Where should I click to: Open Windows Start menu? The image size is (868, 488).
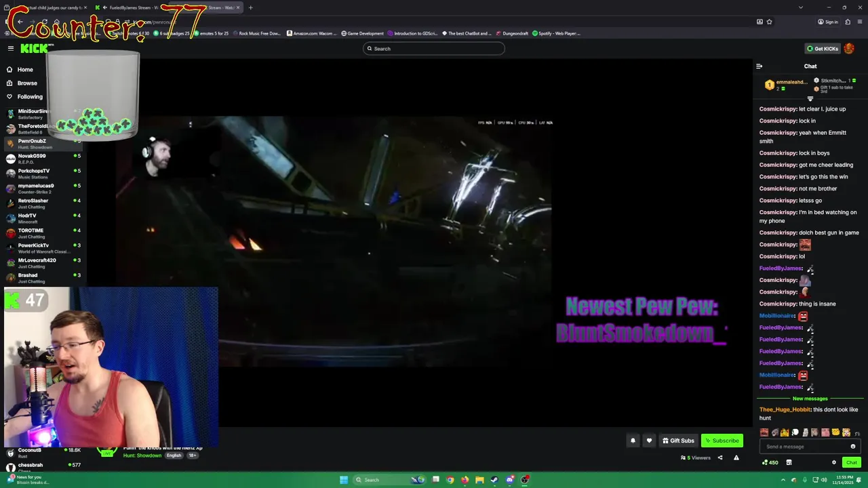344,480
